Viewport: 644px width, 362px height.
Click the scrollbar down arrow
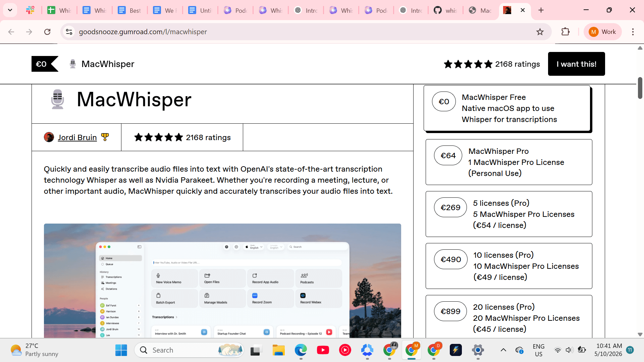click(x=640, y=335)
